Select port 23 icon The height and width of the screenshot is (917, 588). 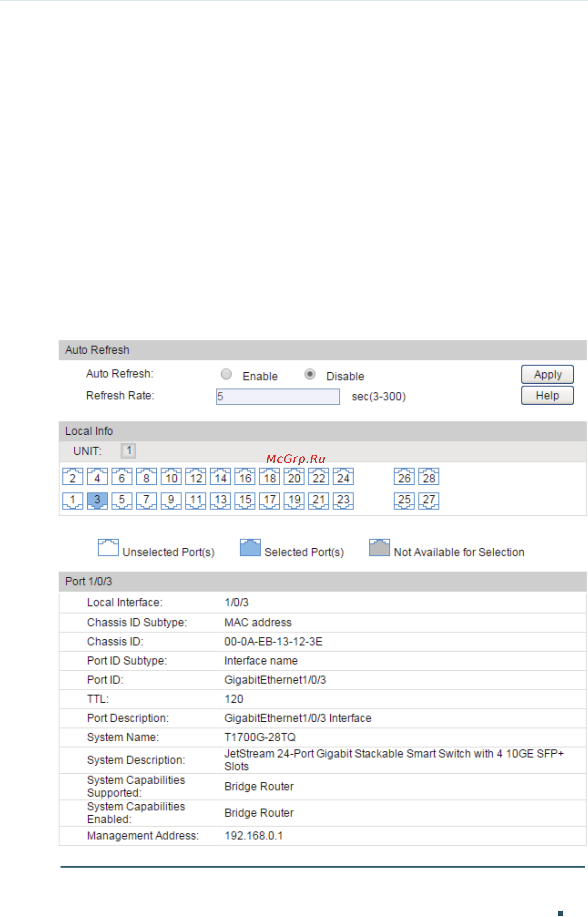(x=343, y=501)
